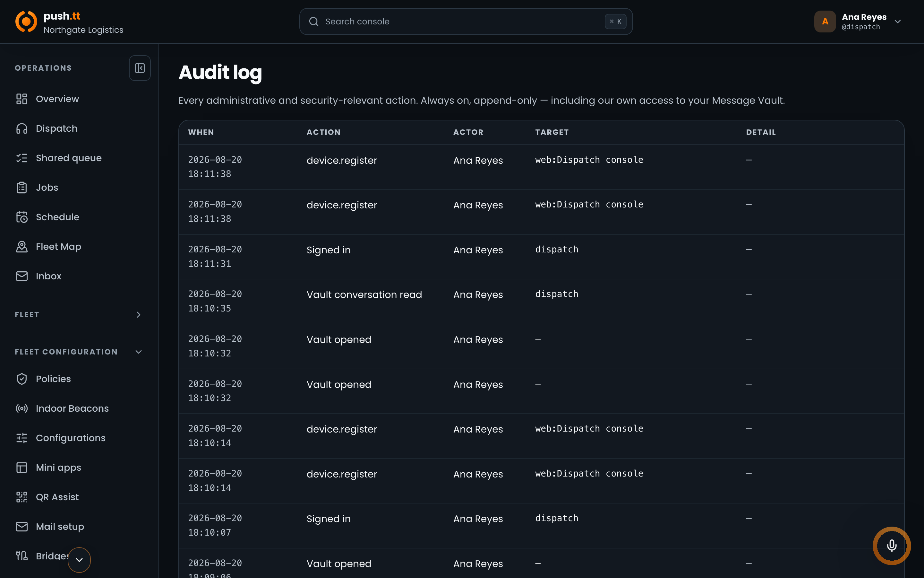Click the Schedule calendar-clock icon
Image resolution: width=924 pixels, height=578 pixels.
click(22, 217)
